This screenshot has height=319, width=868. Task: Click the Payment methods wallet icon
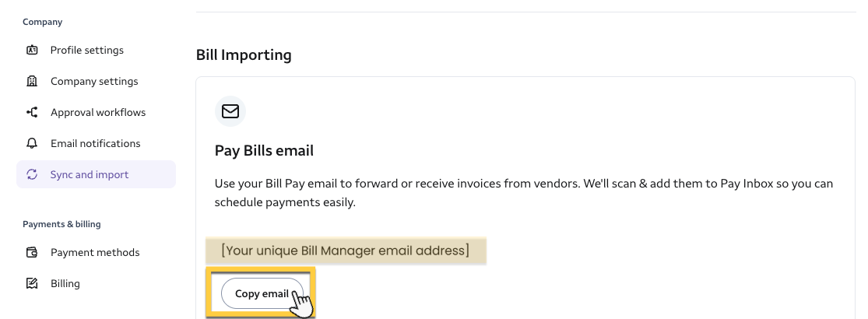(x=32, y=253)
